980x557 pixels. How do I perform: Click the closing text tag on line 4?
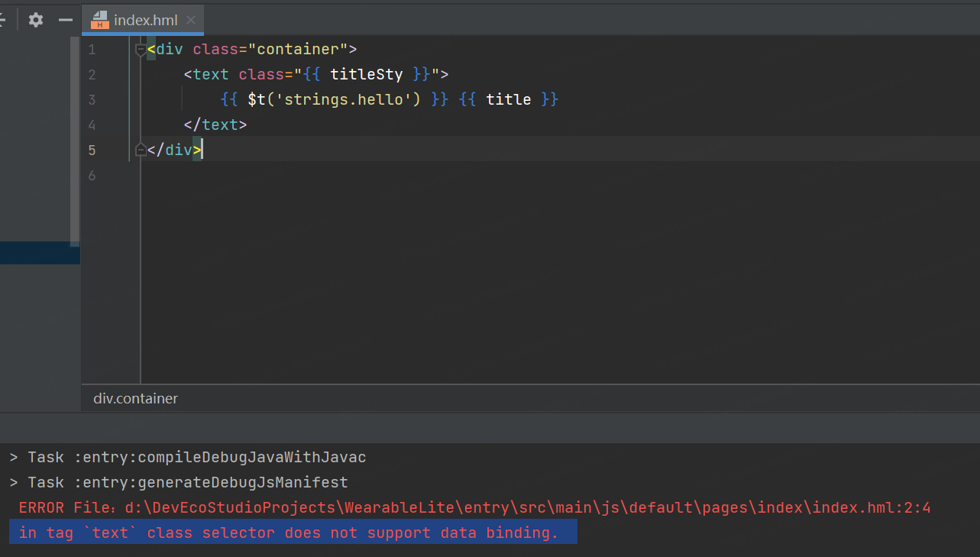tap(215, 125)
